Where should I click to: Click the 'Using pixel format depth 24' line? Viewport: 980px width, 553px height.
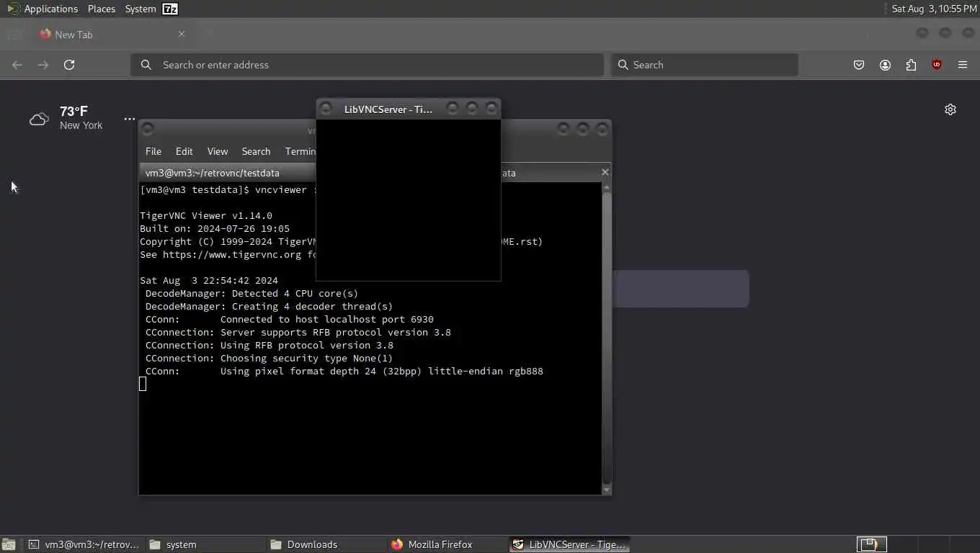[x=344, y=371]
